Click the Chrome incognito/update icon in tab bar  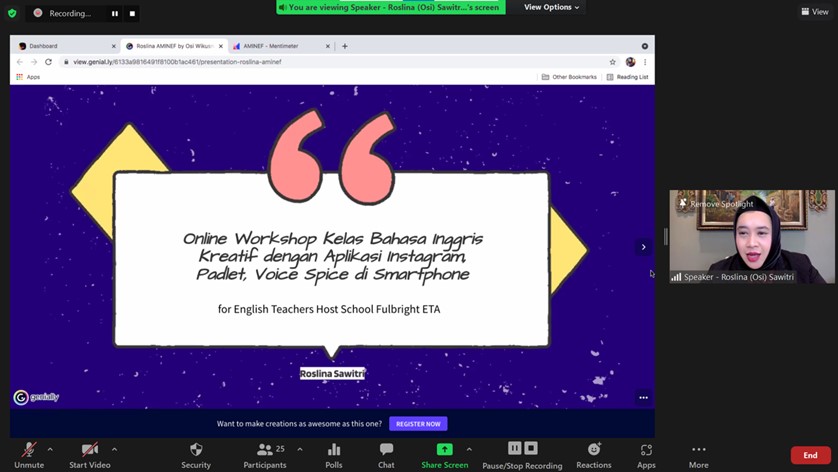(645, 46)
